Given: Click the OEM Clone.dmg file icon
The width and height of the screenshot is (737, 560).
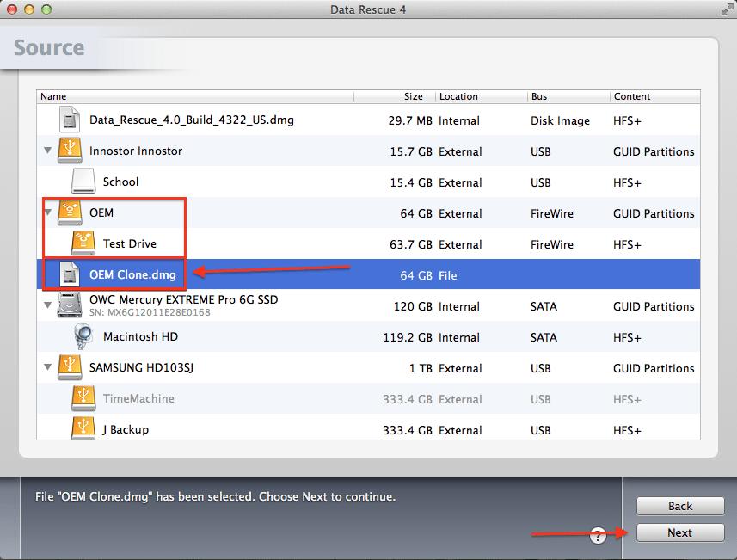Looking at the screenshot, I should click(71, 274).
